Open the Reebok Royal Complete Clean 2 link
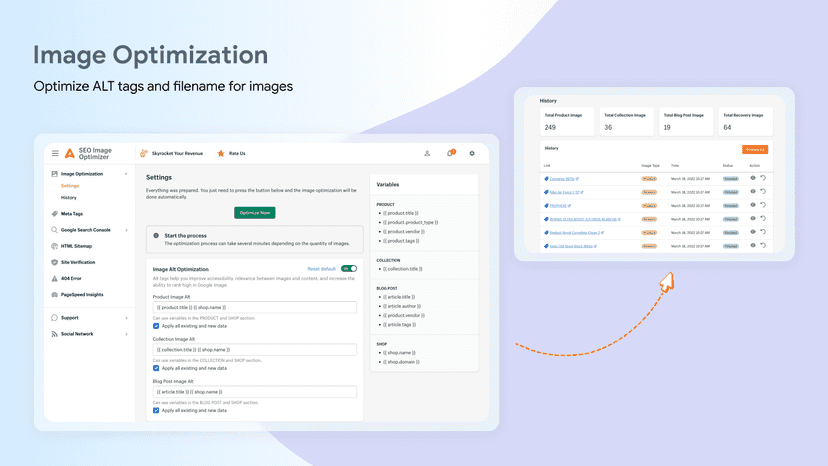Image resolution: width=828 pixels, height=466 pixels. (575, 232)
